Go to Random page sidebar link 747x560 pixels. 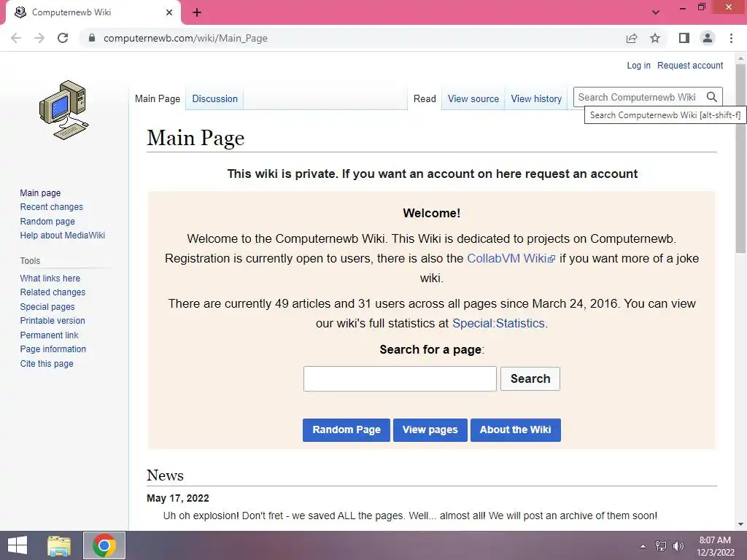[47, 221]
